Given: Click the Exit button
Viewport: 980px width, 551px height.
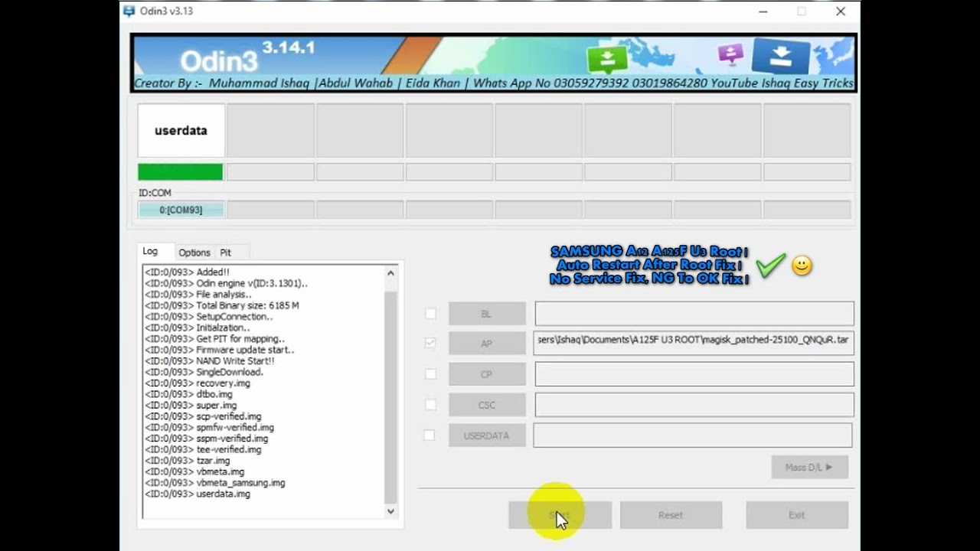Looking at the screenshot, I should [797, 515].
